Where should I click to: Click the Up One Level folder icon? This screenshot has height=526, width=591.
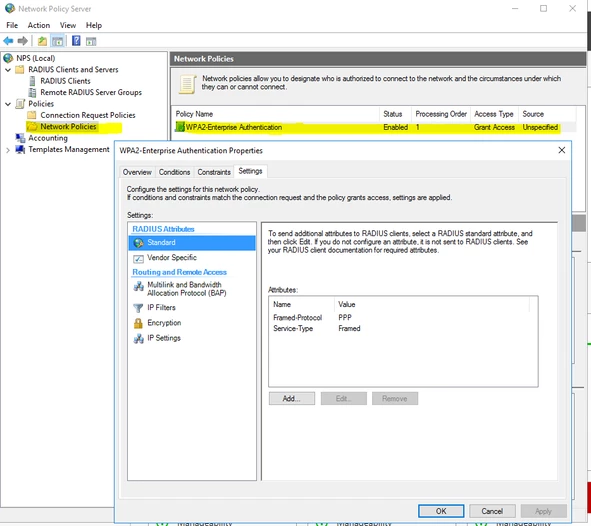tap(42, 41)
